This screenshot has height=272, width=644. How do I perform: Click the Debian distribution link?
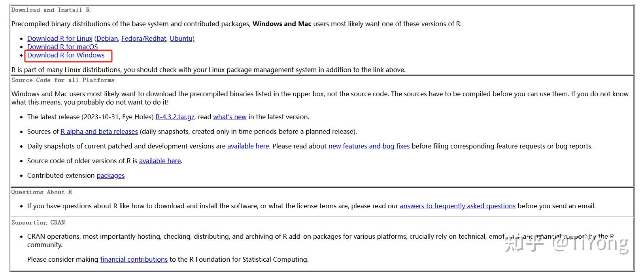pyautogui.click(x=107, y=38)
